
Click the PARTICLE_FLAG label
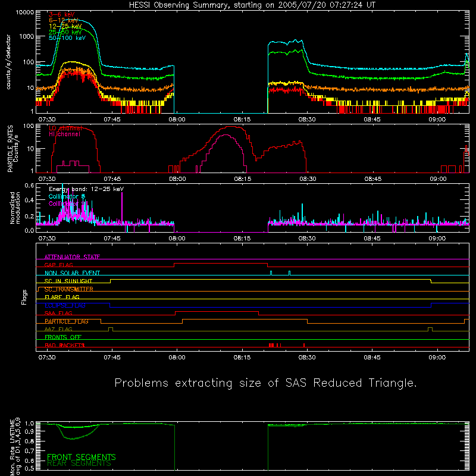point(67,321)
